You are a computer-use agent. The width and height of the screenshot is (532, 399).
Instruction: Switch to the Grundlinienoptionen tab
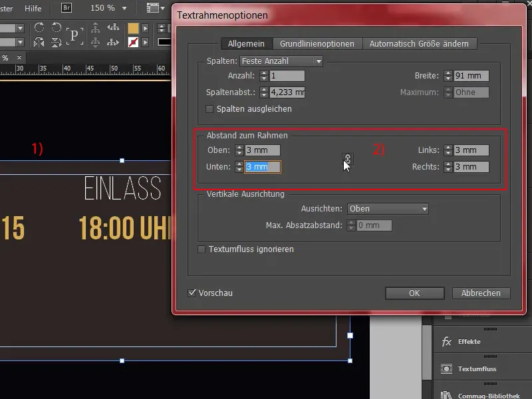[317, 44]
